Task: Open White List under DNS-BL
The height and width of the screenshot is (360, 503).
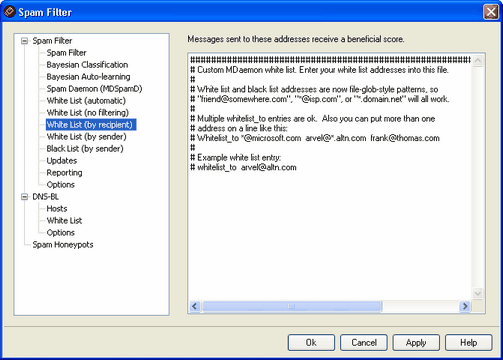Action: tap(64, 221)
